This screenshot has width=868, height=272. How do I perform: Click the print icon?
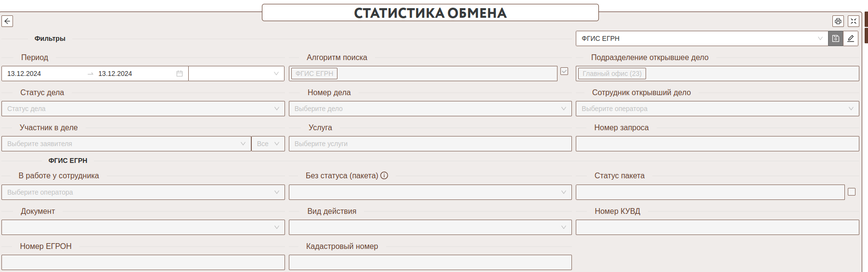(838, 21)
